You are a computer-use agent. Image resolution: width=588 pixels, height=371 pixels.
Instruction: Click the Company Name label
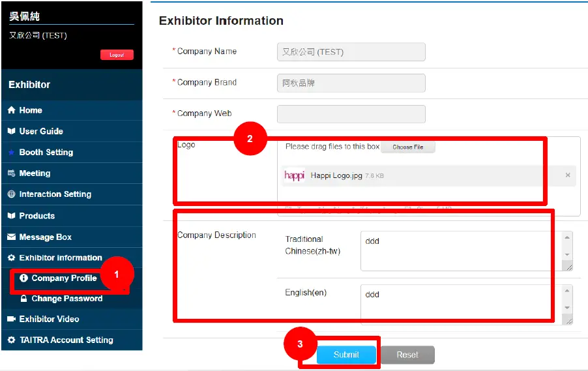coord(207,51)
